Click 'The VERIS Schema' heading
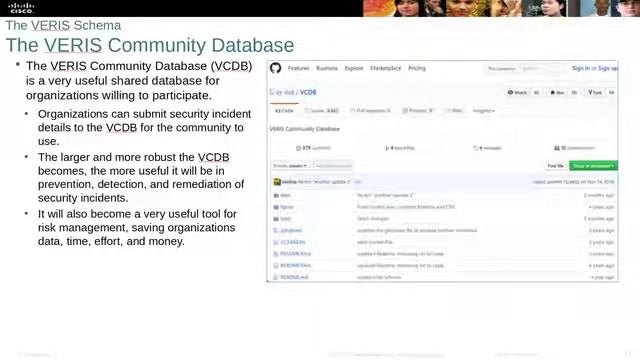The width and height of the screenshot is (640, 360). pos(63,25)
